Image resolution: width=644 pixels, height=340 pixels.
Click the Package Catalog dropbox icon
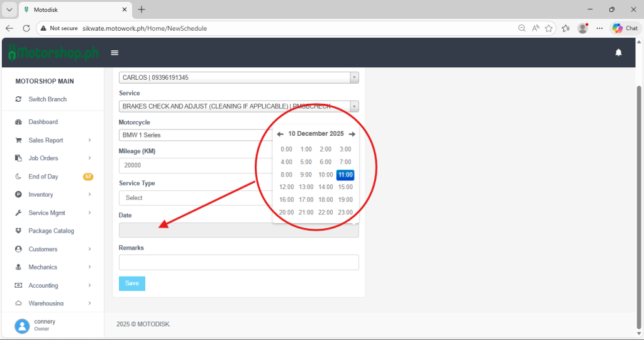18,231
